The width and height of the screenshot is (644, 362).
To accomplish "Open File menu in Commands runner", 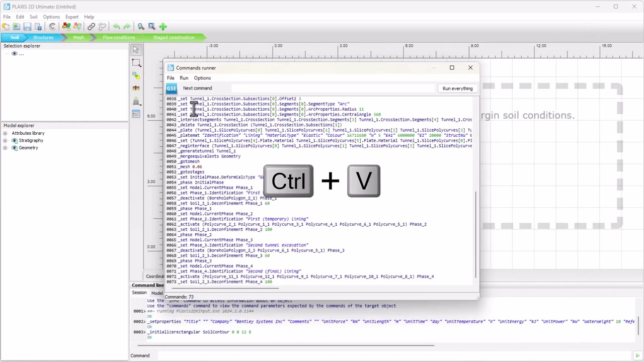I will click(x=171, y=78).
